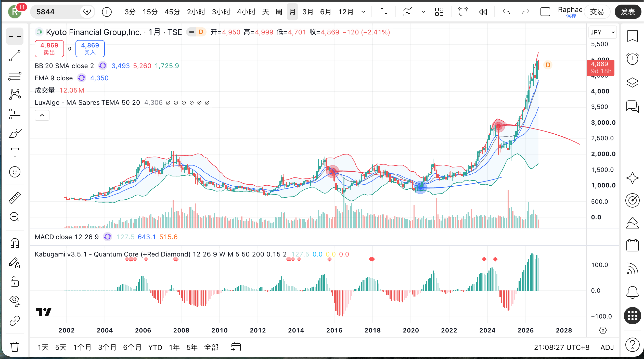Select the ruler measure tool

click(15, 198)
